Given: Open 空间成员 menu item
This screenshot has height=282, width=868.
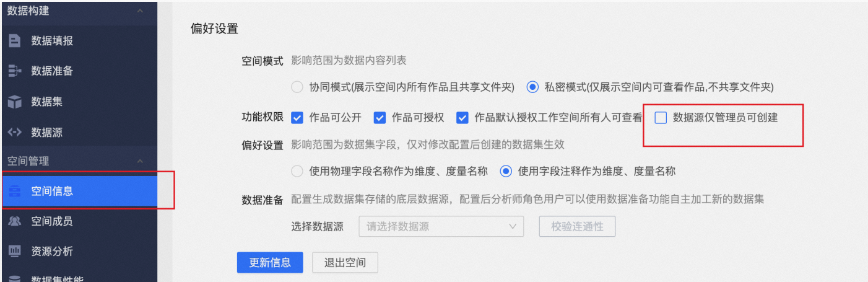Looking at the screenshot, I should (x=52, y=221).
